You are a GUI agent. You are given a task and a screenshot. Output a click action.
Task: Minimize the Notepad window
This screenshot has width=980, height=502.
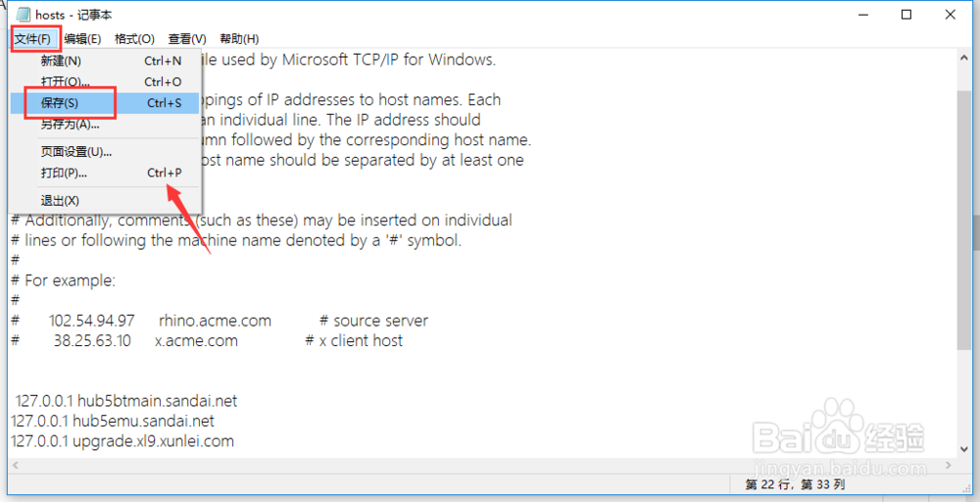tap(859, 15)
